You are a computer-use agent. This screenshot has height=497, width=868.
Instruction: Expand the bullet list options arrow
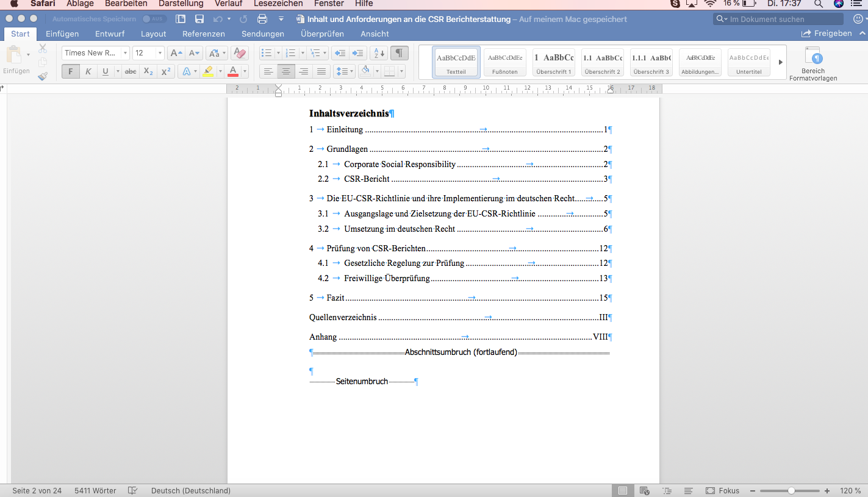tap(278, 53)
